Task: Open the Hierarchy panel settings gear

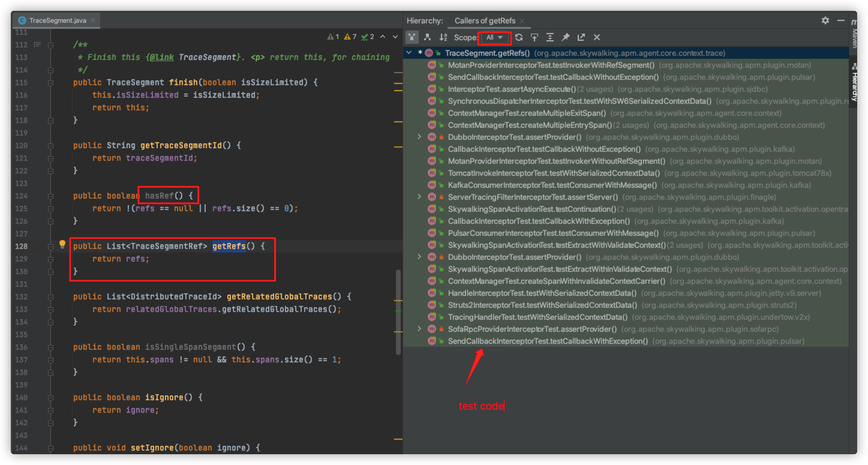Action: 825,21
